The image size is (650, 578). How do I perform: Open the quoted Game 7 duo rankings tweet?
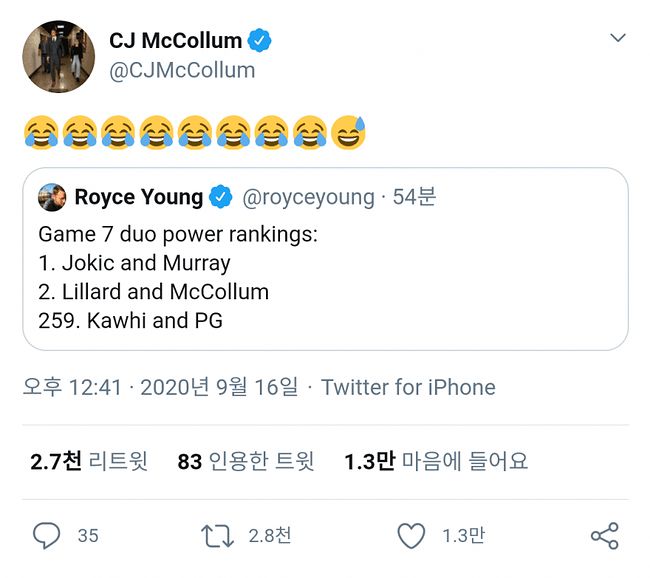[x=325, y=290]
